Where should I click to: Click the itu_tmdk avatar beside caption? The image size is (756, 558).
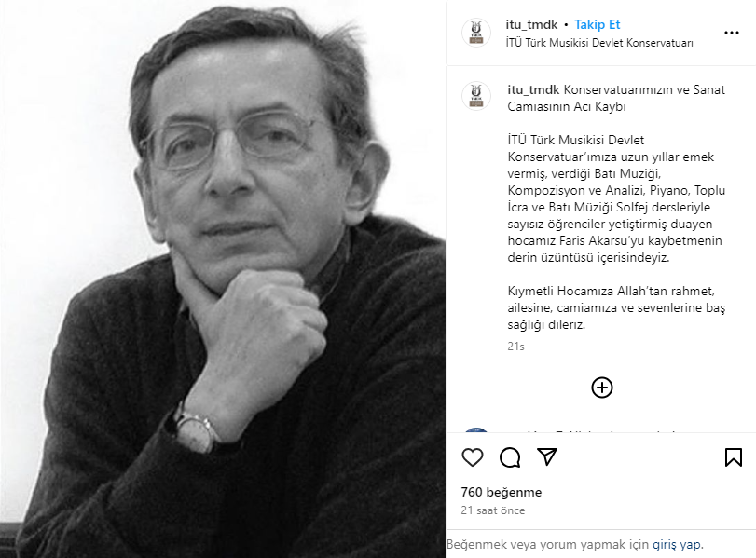point(476,95)
